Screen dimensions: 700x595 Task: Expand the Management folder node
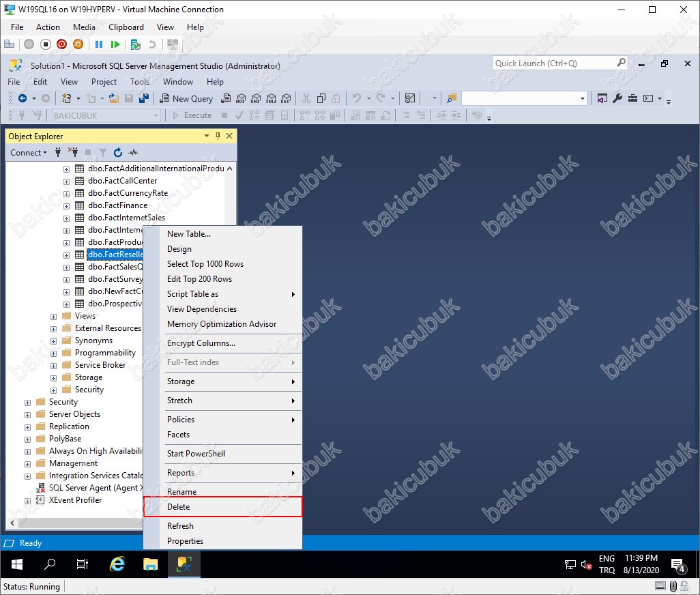click(27, 464)
